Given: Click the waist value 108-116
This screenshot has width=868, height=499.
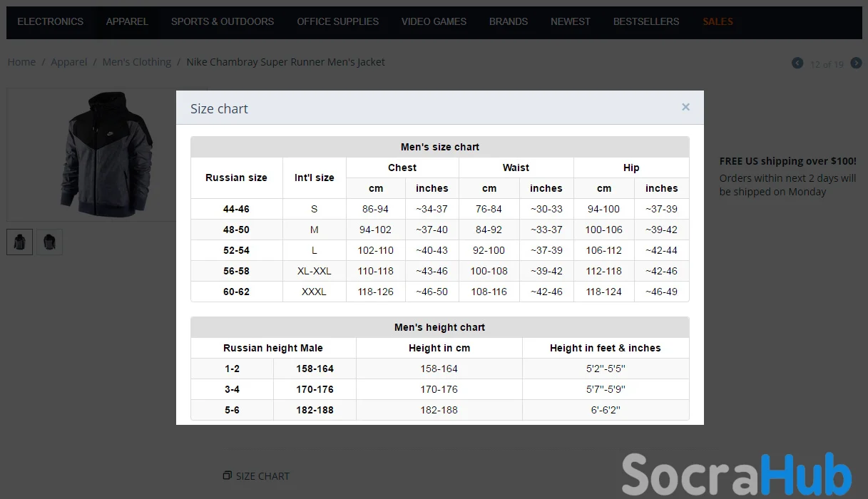Looking at the screenshot, I should 489,292.
